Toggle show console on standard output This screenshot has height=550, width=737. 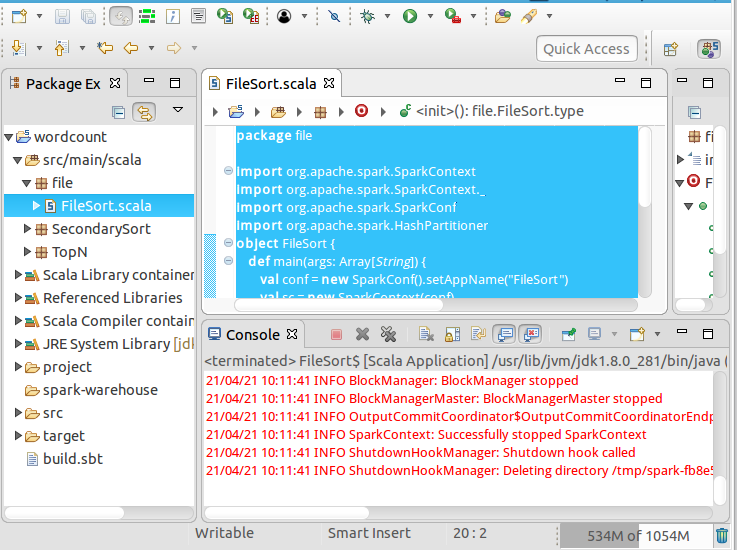504,335
